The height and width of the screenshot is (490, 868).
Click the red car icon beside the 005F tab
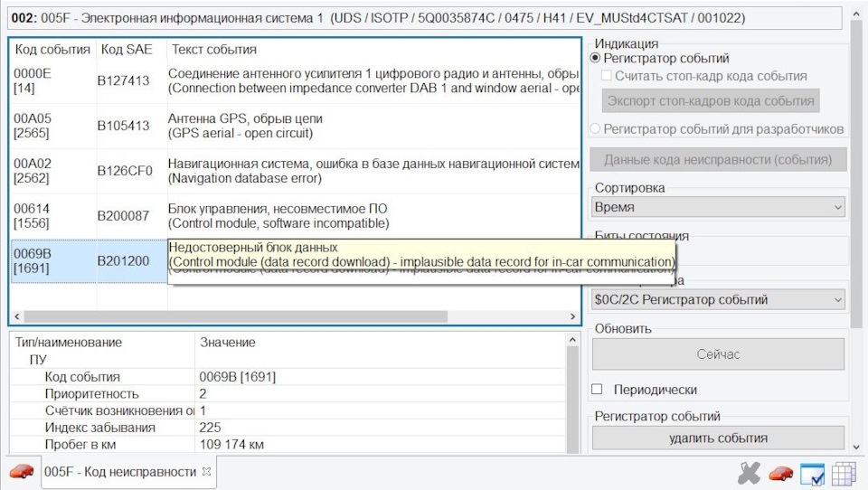(x=22, y=471)
